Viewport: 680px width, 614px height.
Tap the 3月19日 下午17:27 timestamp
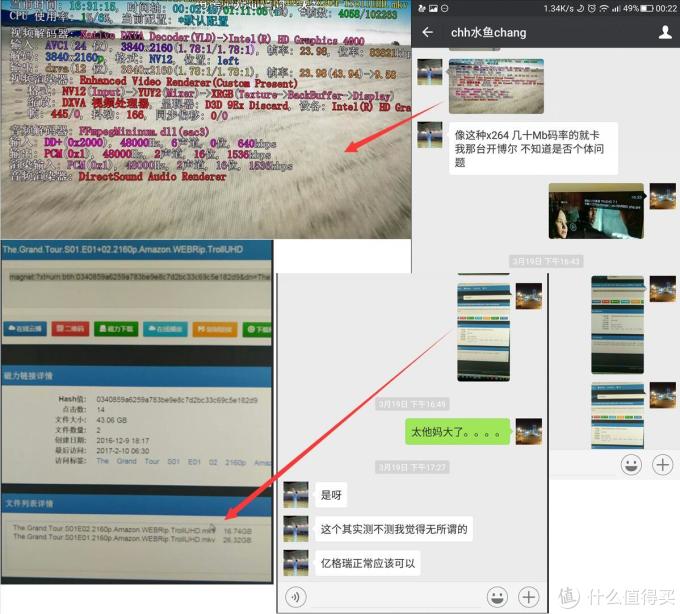(412, 467)
